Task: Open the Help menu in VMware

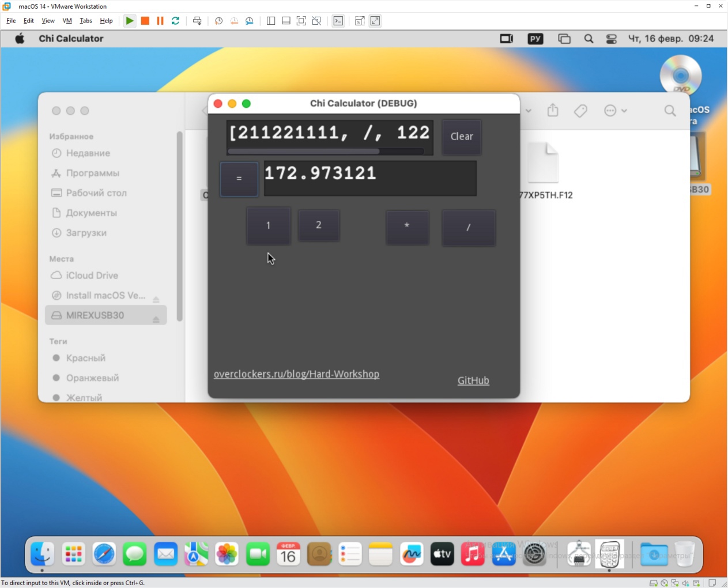Action: click(106, 21)
